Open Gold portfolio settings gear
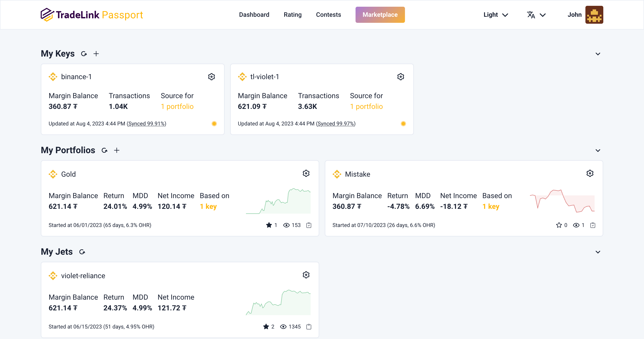The width and height of the screenshot is (644, 339). [x=306, y=174]
